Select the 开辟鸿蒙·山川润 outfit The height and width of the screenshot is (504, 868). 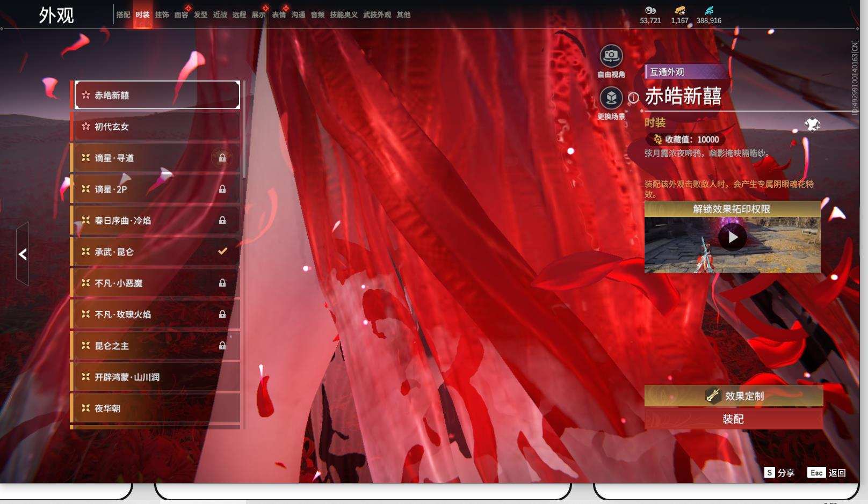[x=156, y=377]
